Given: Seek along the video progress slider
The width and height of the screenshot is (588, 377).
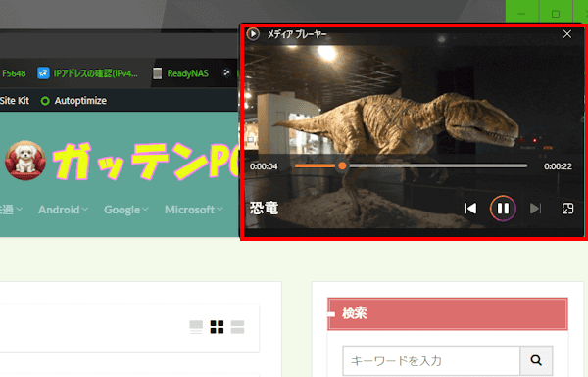Looking at the screenshot, I should tap(411, 165).
